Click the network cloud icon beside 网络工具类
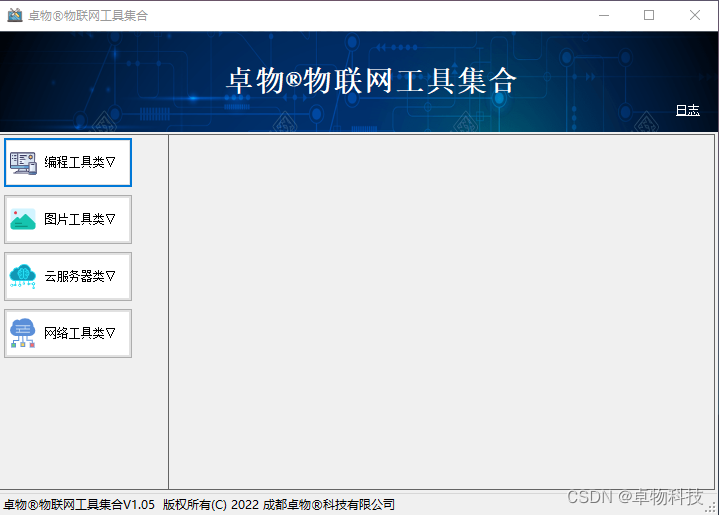Screen dimensions: 719x515 pos(23,333)
